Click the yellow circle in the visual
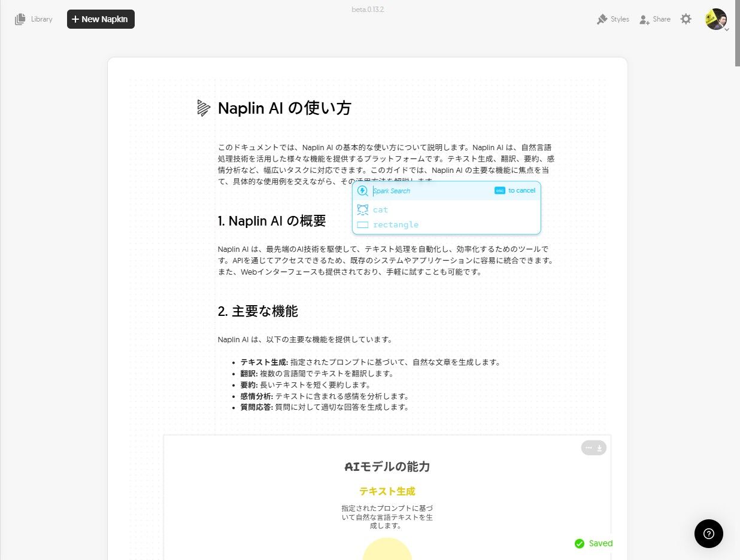 pyautogui.click(x=387, y=549)
